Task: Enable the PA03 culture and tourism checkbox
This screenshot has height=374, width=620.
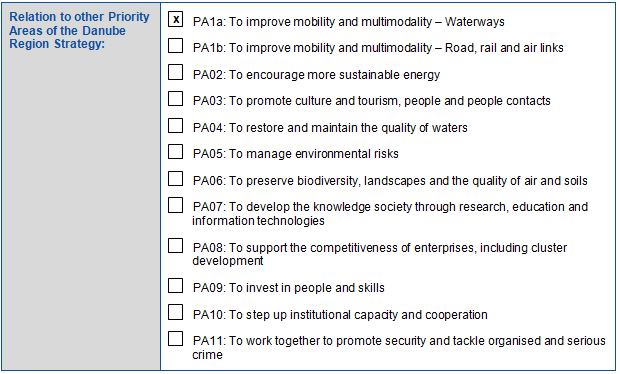Action: point(176,98)
